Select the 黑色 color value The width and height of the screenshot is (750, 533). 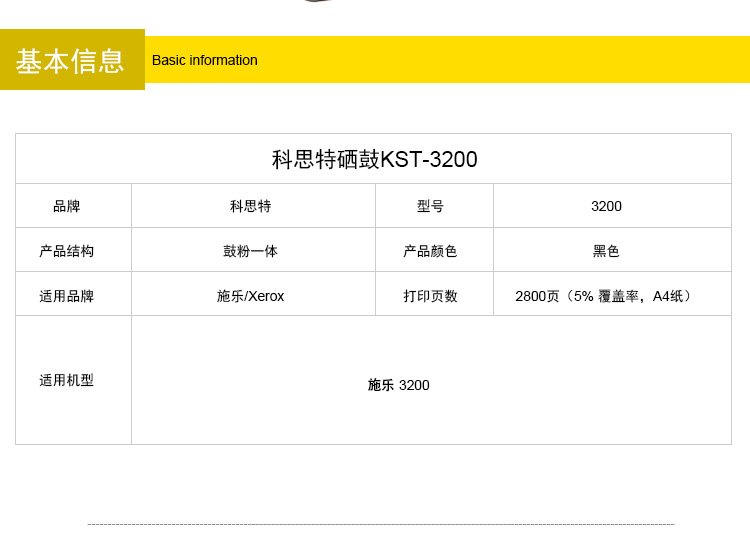pyautogui.click(x=606, y=251)
